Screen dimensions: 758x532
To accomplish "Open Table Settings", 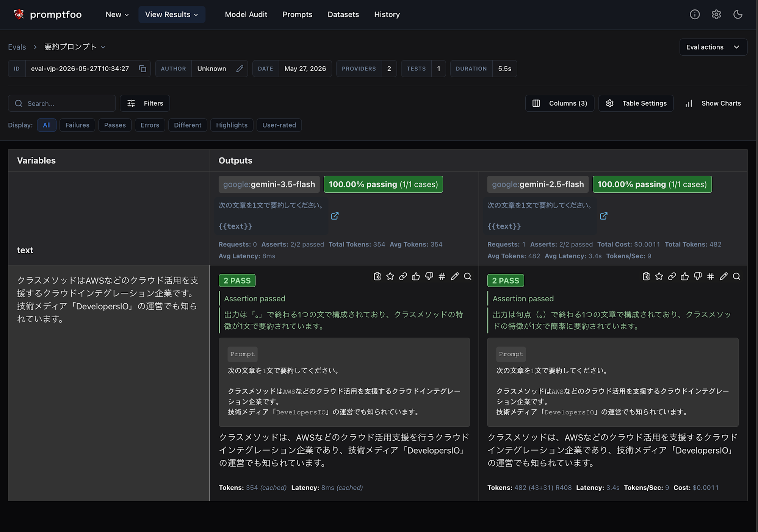I will tap(636, 103).
